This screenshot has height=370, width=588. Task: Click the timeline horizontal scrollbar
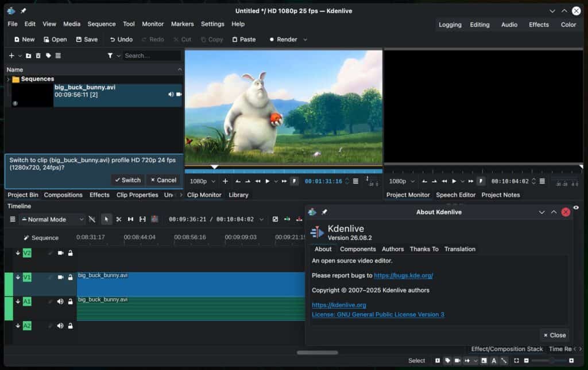coord(317,352)
